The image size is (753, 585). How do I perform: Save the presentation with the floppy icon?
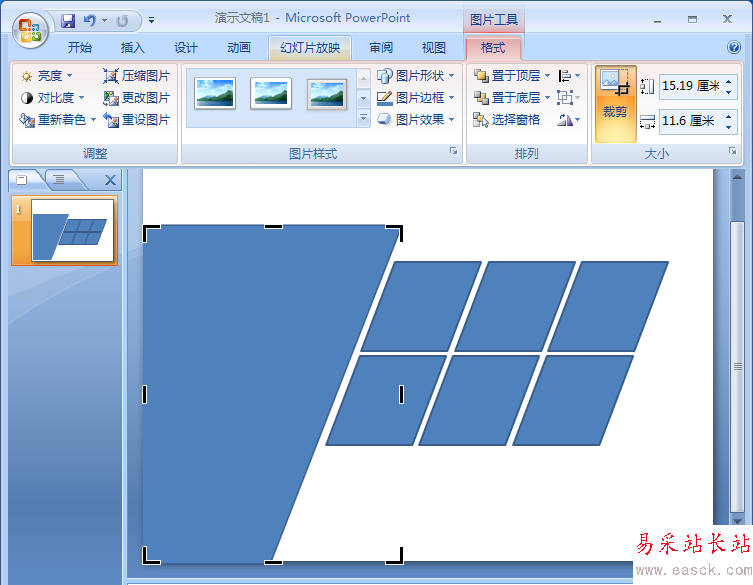[x=68, y=20]
